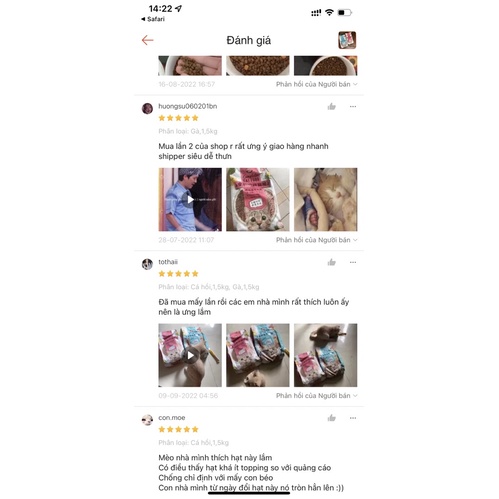This screenshot has height=499, width=499.
Task: Like con.moe's review with thumbs-up
Action: [332, 418]
